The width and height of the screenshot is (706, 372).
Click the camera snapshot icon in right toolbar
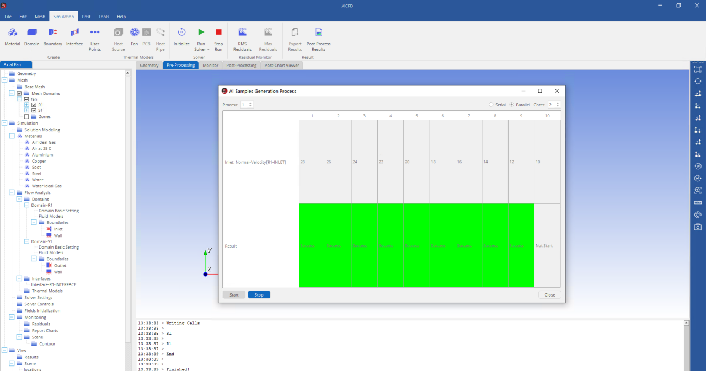tap(698, 227)
